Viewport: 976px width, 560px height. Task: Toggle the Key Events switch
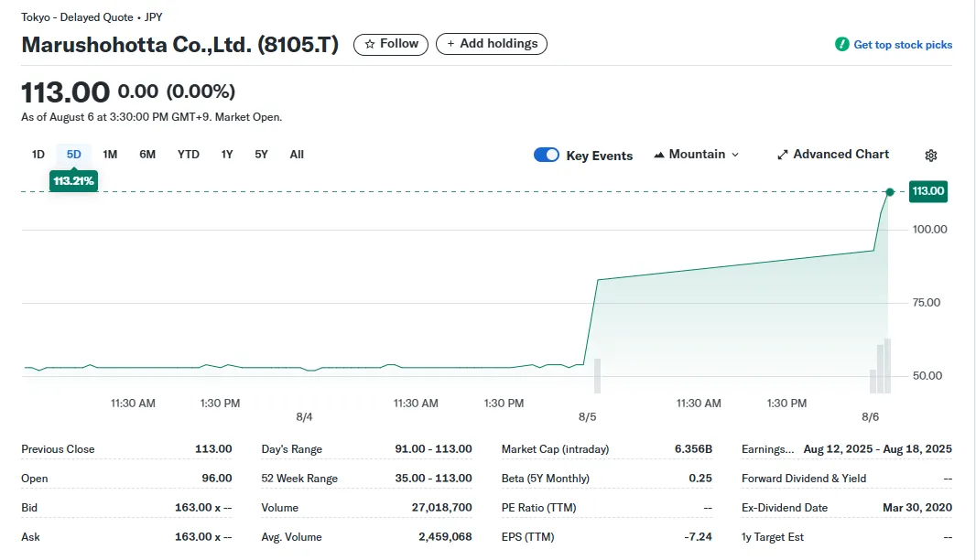pos(547,155)
